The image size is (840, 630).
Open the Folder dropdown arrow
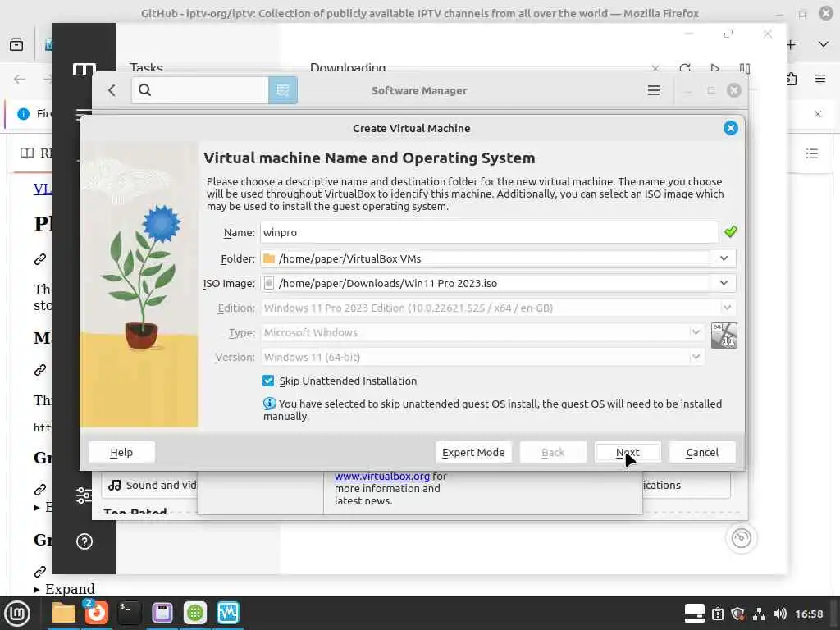click(x=724, y=258)
